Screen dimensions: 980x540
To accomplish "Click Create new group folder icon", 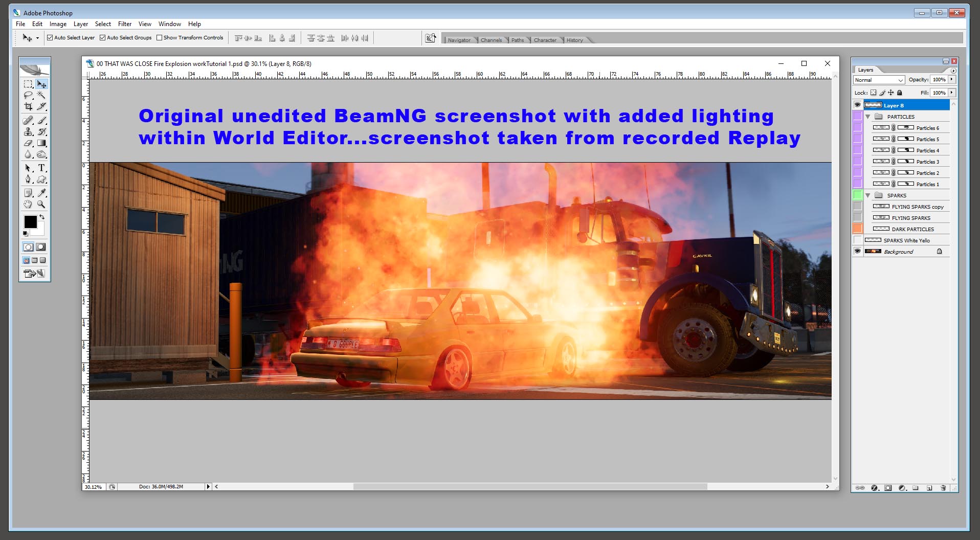I will tap(916, 488).
